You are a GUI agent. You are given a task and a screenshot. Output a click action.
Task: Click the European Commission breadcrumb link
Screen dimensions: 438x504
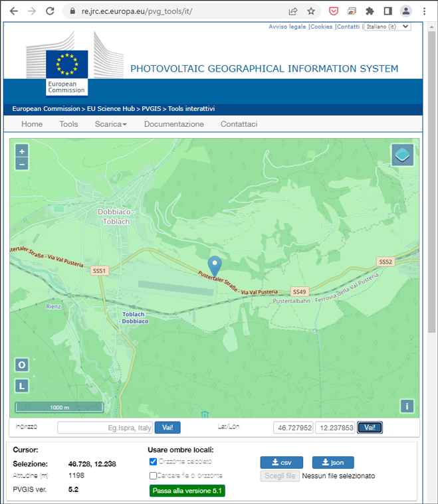tap(46, 109)
